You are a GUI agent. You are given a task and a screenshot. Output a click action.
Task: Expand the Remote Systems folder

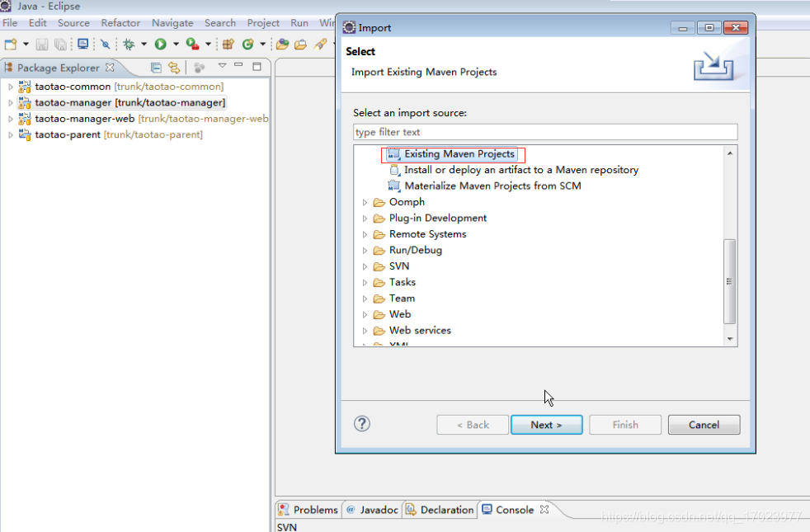[365, 234]
